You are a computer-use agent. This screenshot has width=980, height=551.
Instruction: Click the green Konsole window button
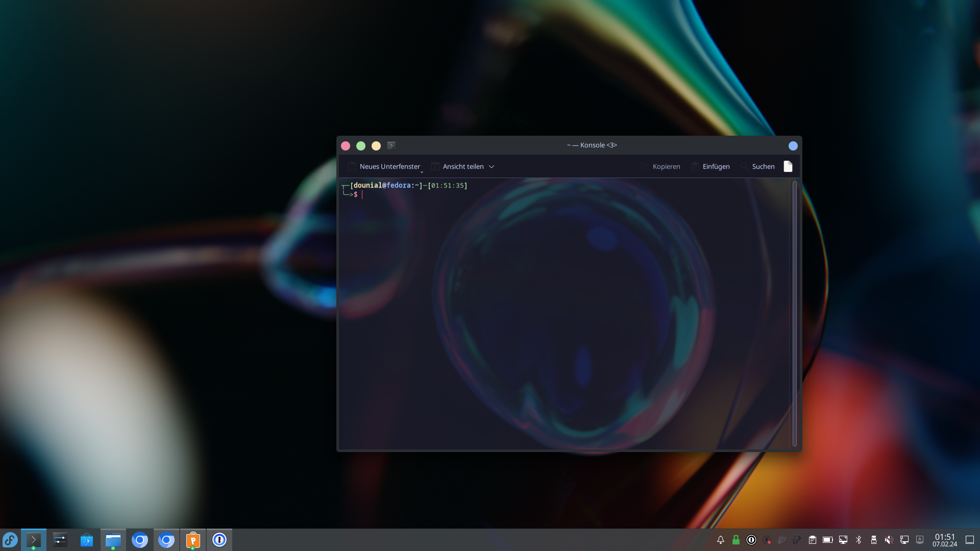[x=361, y=146]
